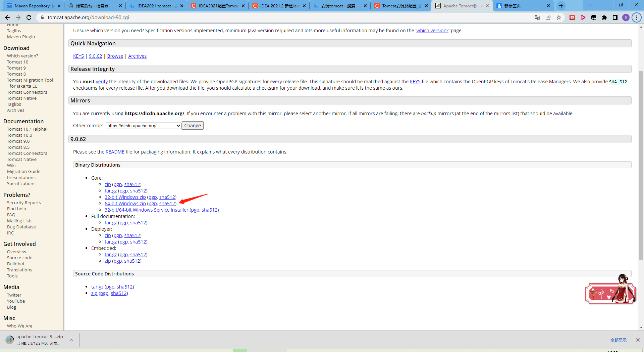Share this page via the share icon
Viewport: 644px width, 352px height.
pos(548,17)
